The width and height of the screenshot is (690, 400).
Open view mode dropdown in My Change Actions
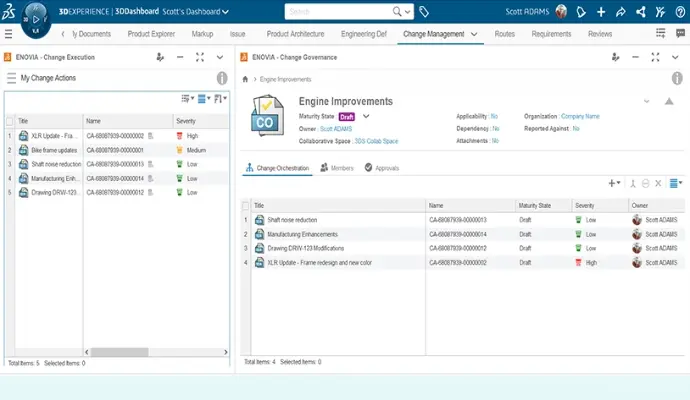click(x=204, y=99)
